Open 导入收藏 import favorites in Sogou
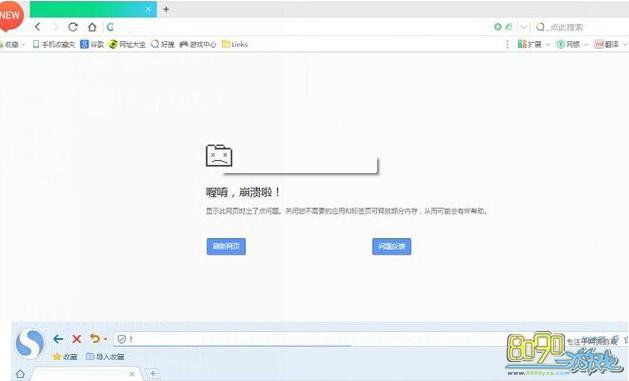Viewport: 629px width, 381px height. (x=106, y=357)
